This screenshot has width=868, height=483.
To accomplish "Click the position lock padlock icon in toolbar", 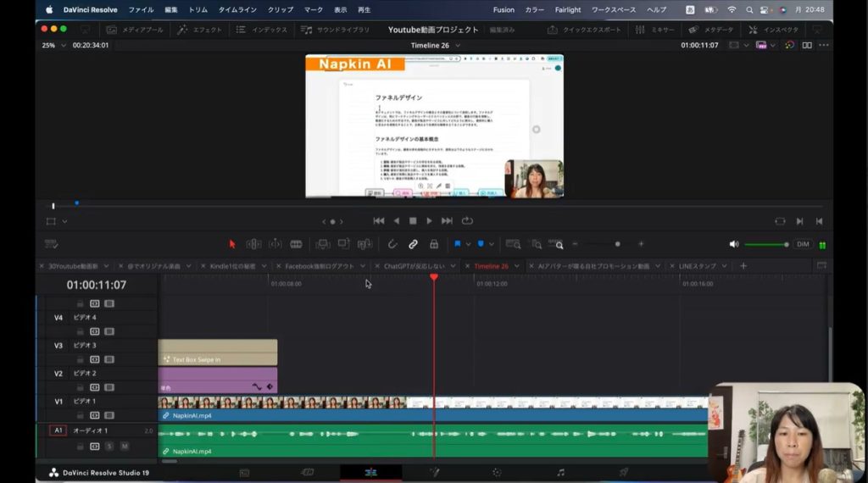I will [x=434, y=244].
